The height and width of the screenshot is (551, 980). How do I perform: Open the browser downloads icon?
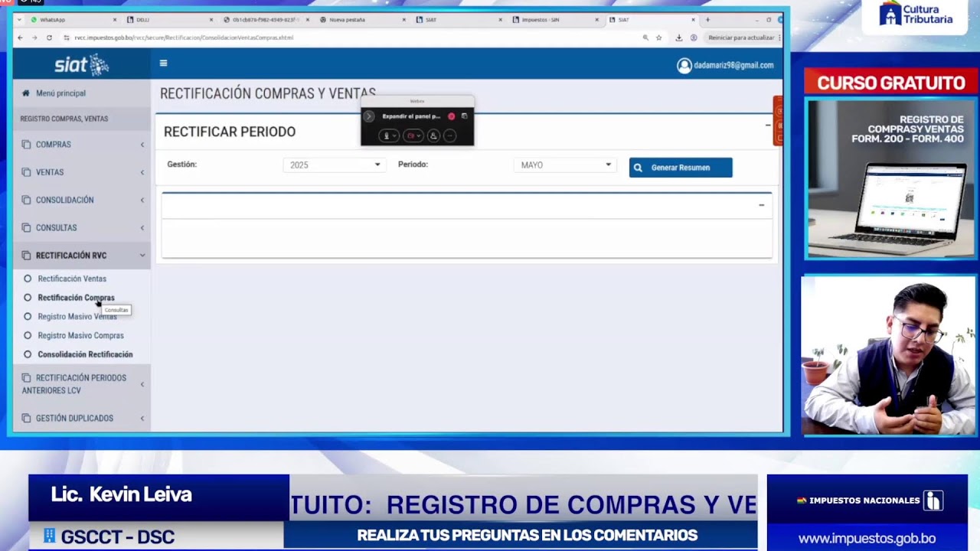point(679,37)
